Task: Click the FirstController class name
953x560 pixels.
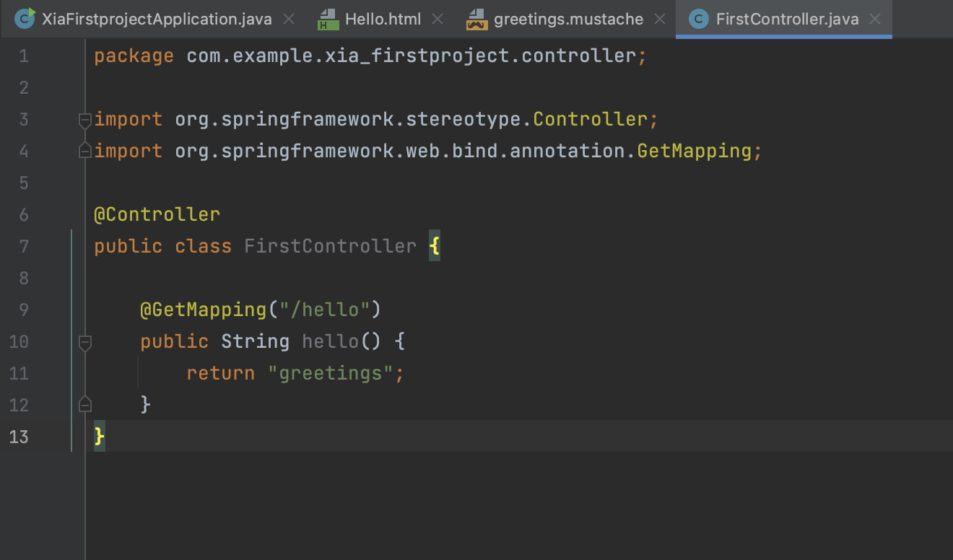Action: (x=330, y=246)
